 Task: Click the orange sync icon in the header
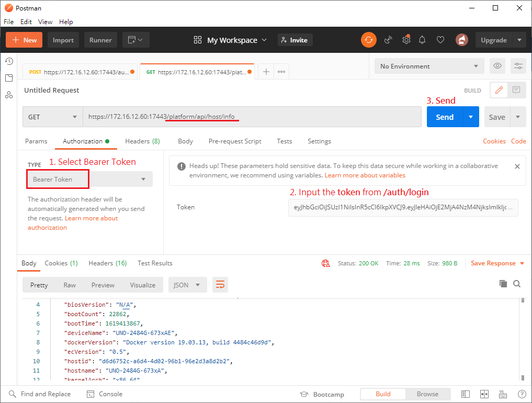[369, 40]
